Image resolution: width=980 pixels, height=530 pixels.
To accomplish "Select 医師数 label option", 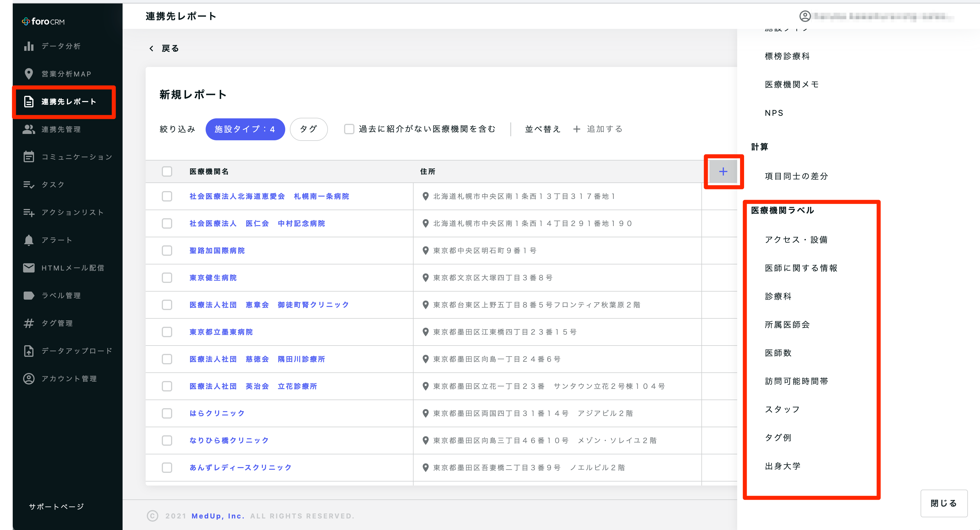I will point(778,353).
